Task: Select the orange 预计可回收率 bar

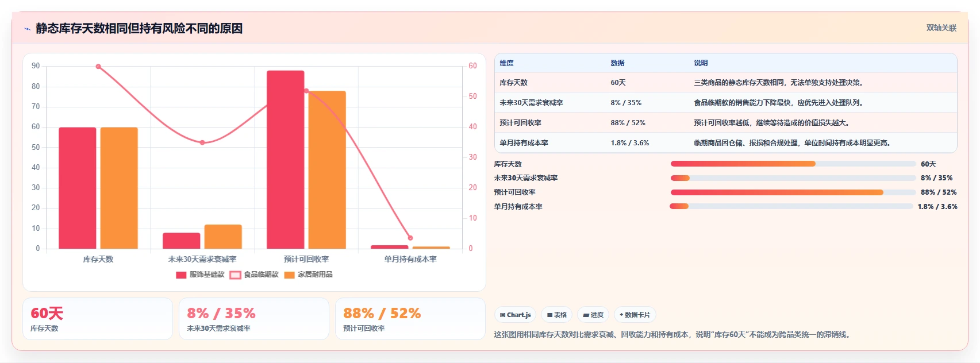Action: click(x=327, y=170)
